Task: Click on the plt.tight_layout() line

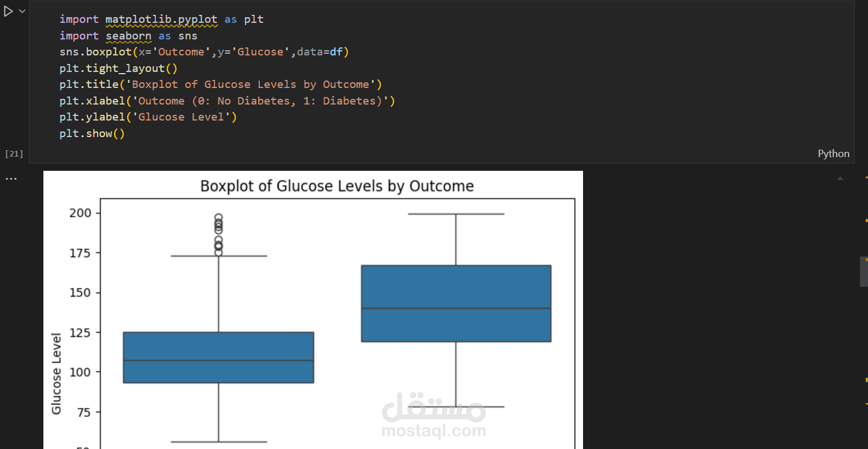Action: tap(118, 69)
